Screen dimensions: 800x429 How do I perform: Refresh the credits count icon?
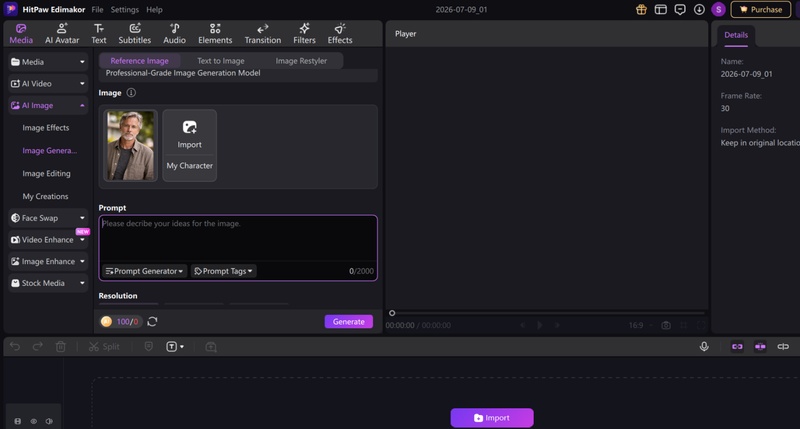(x=152, y=321)
